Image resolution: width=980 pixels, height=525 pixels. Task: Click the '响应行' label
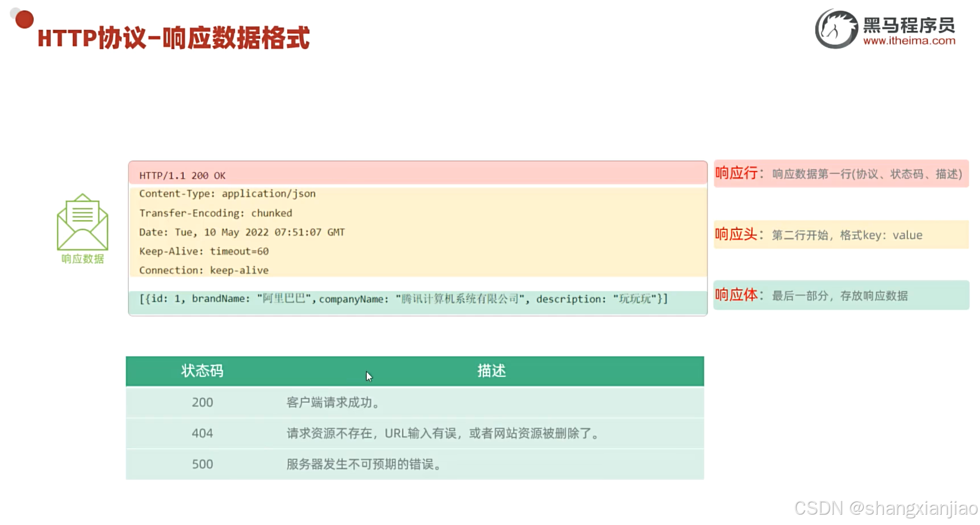pos(736,173)
